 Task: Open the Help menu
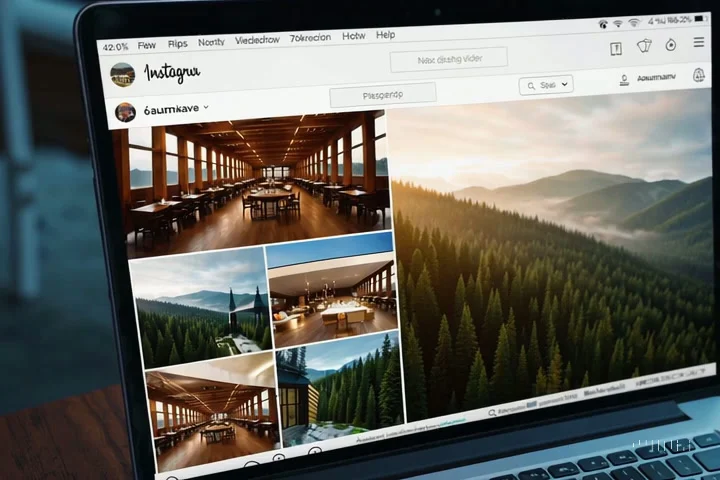pos(385,35)
